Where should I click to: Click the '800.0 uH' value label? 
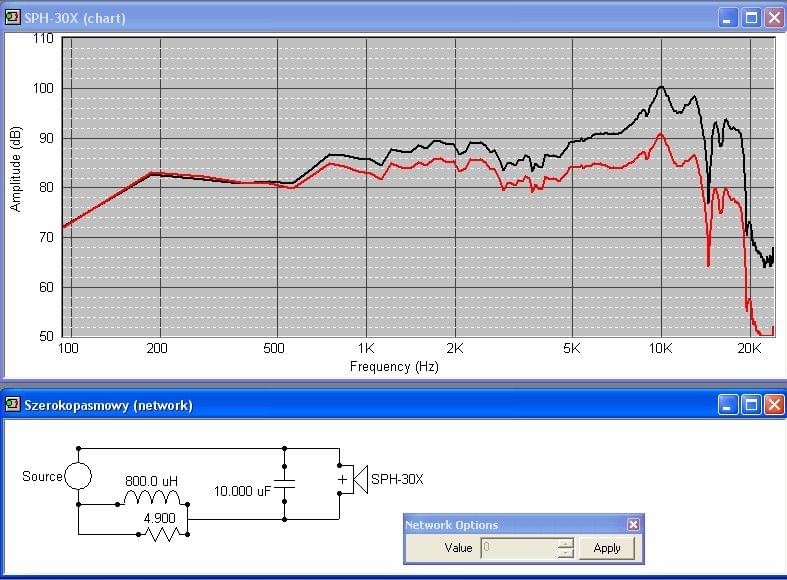click(152, 481)
